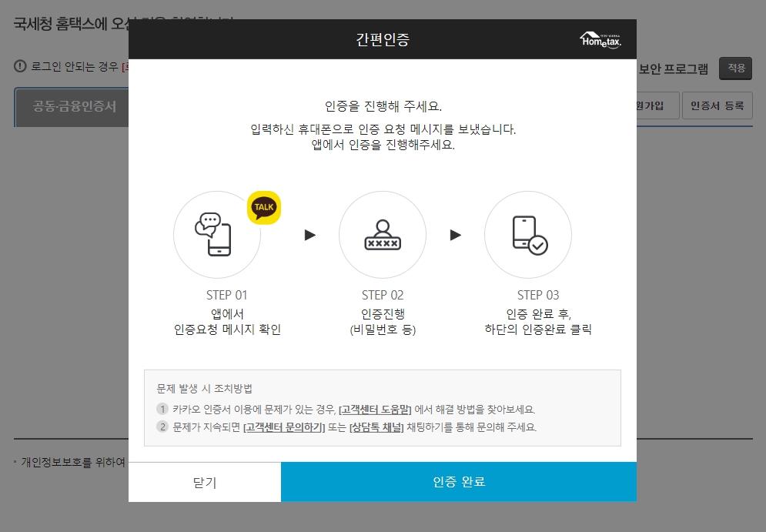
Task: Click the exclamation info icon near 로그인 안되는 경우
Action: [20, 66]
